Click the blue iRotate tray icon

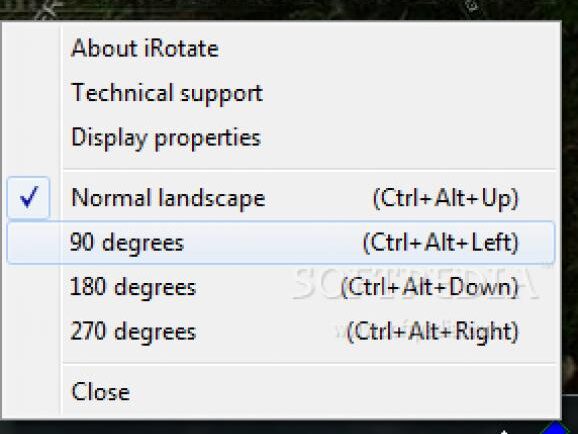pyautogui.click(x=555, y=430)
